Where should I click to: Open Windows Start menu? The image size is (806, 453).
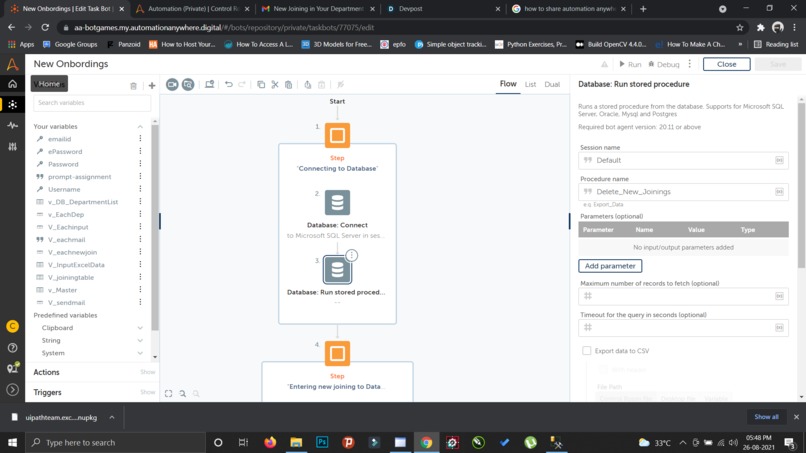point(12,442)
